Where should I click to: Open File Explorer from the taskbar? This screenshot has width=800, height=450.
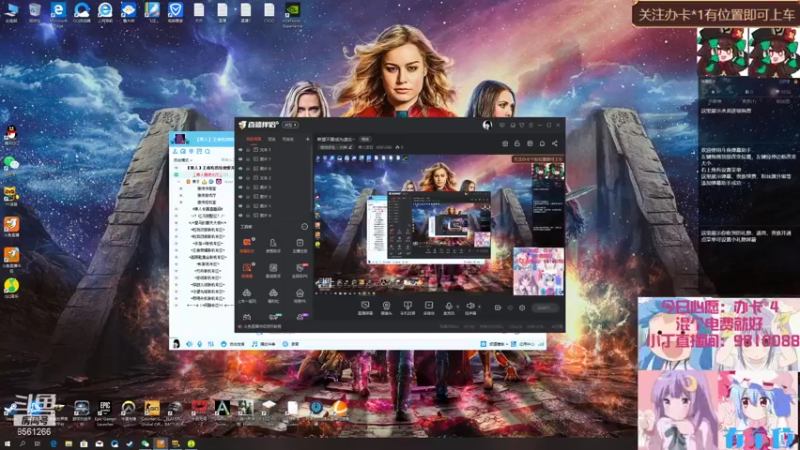pyautogui.click(x=68, y=444)
